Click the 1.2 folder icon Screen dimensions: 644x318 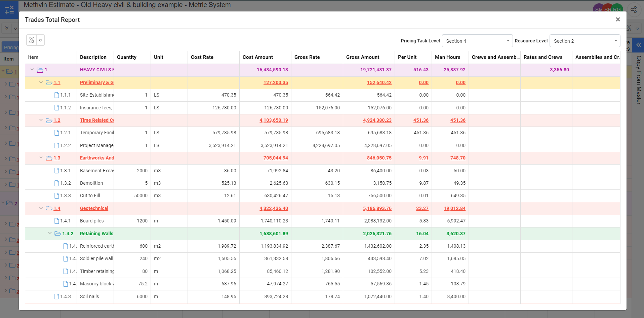[49, 120]
